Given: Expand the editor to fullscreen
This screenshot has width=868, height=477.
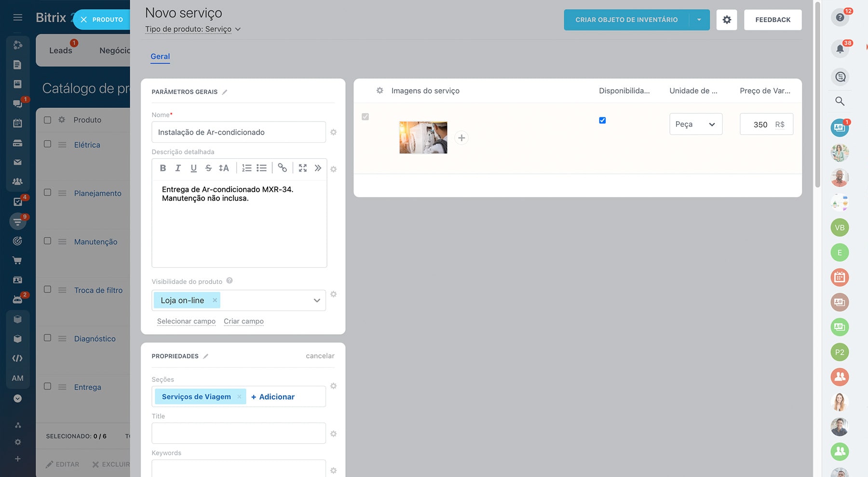Looking at the screenshot, I should pyautogui.click(x=303, y=168).
